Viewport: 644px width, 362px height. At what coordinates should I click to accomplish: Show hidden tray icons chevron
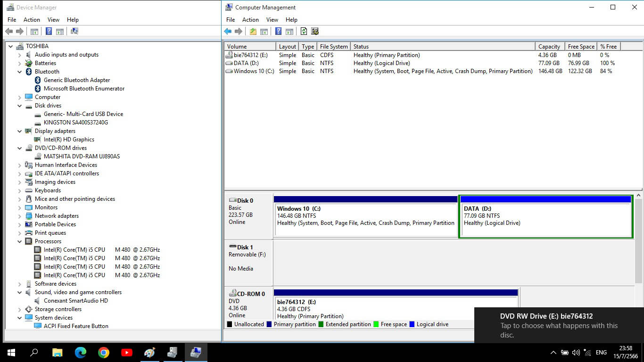[x=553, y=353]
